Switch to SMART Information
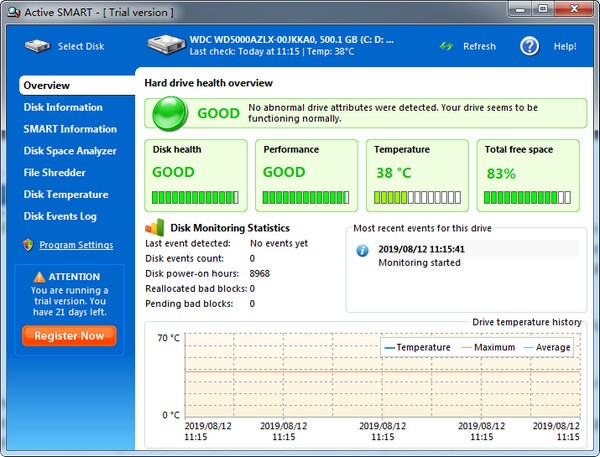 pyautogui.click(x=70, y=129)
